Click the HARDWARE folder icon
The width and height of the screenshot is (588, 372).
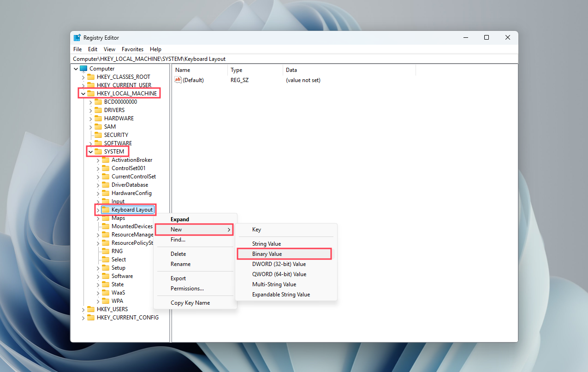pos(98,118)
